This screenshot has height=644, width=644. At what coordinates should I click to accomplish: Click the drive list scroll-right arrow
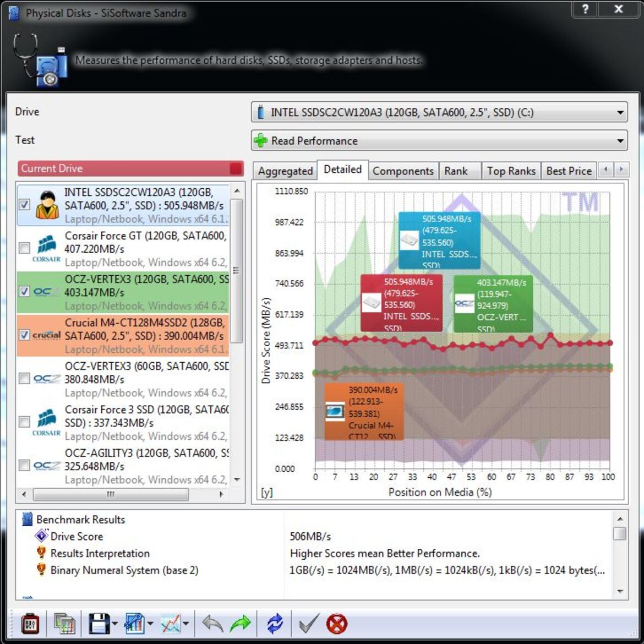[x=222, y=494]
